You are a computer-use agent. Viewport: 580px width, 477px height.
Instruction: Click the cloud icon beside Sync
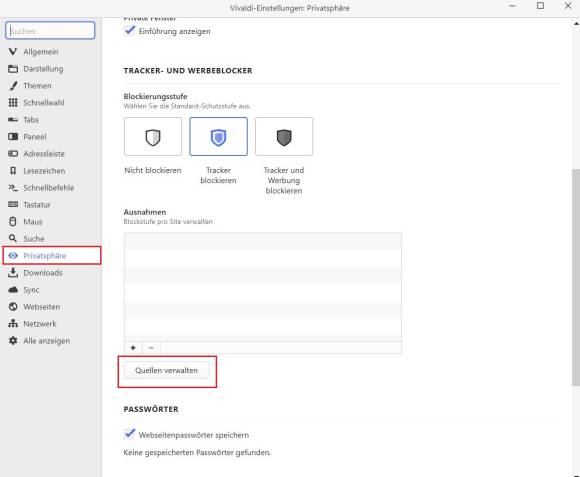point(13,290)
